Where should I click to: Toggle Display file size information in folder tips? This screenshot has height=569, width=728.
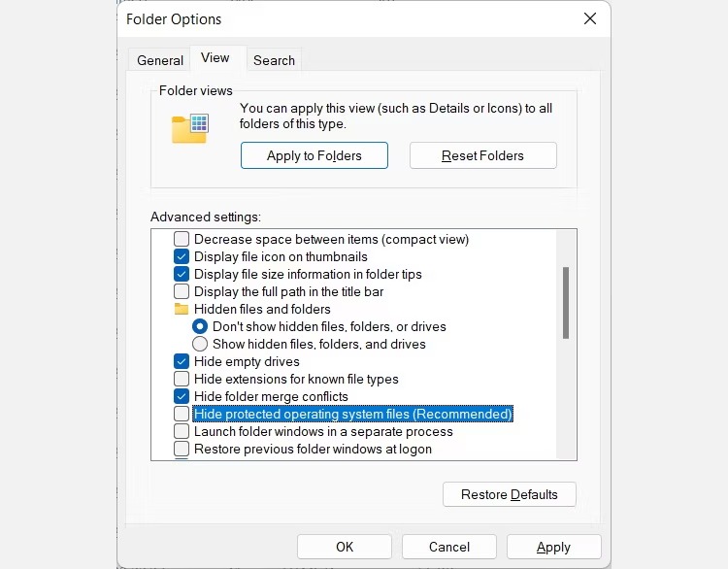182,274
